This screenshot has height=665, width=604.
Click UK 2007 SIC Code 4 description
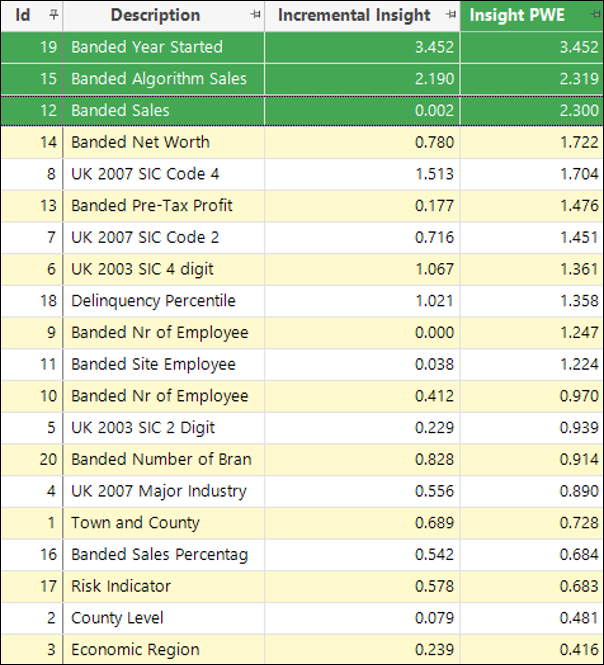point(145,174)
